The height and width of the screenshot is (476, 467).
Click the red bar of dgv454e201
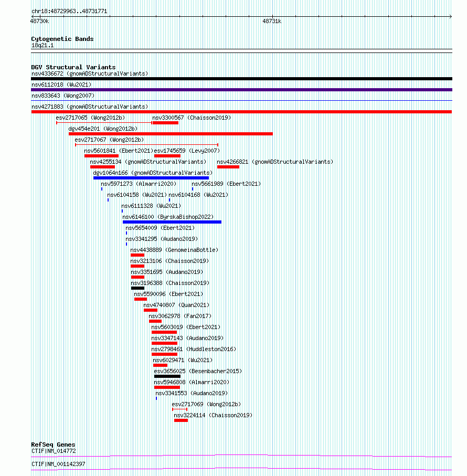pos(171,134)
